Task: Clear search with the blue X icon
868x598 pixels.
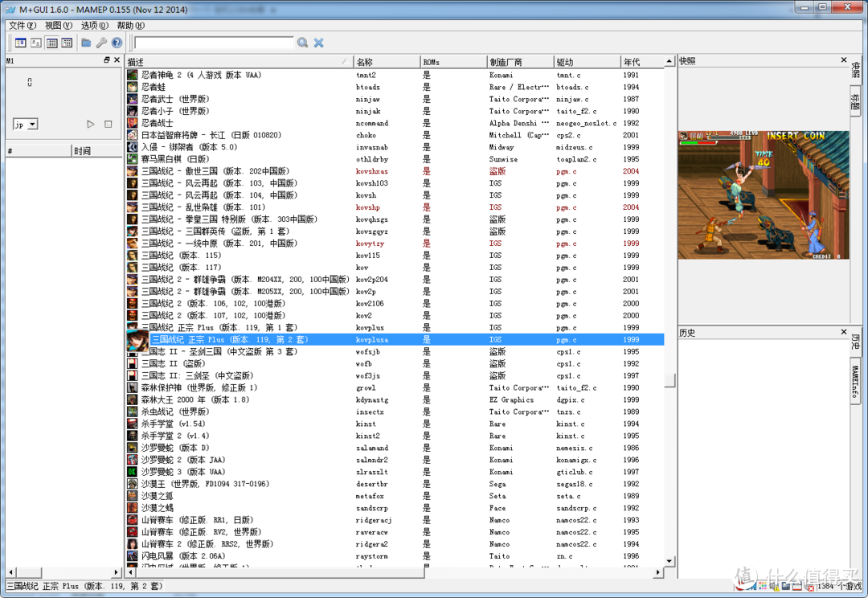Action: [x=319, y=43]
